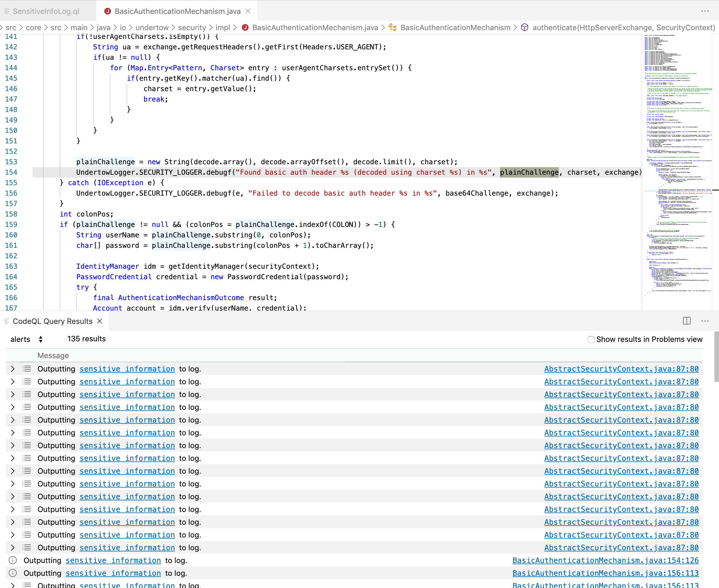
Task: Open the editor More Actions ellipsis menu
Action: coord(705,11)
